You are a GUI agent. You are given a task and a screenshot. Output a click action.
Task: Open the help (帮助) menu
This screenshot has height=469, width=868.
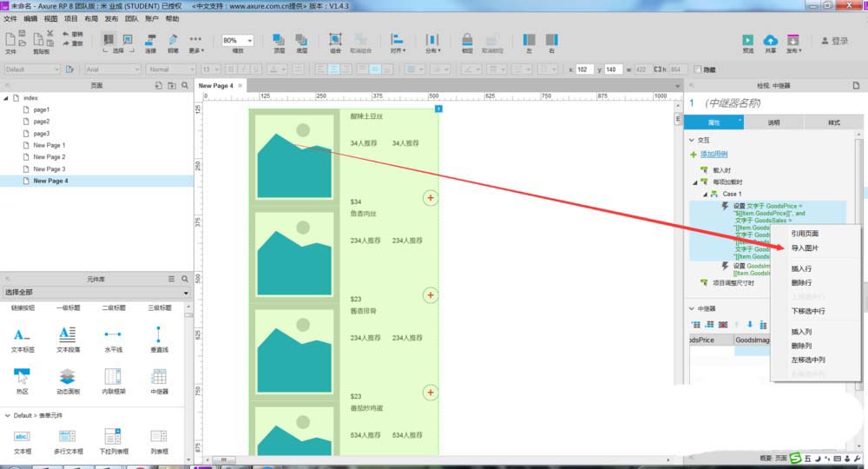172,19
